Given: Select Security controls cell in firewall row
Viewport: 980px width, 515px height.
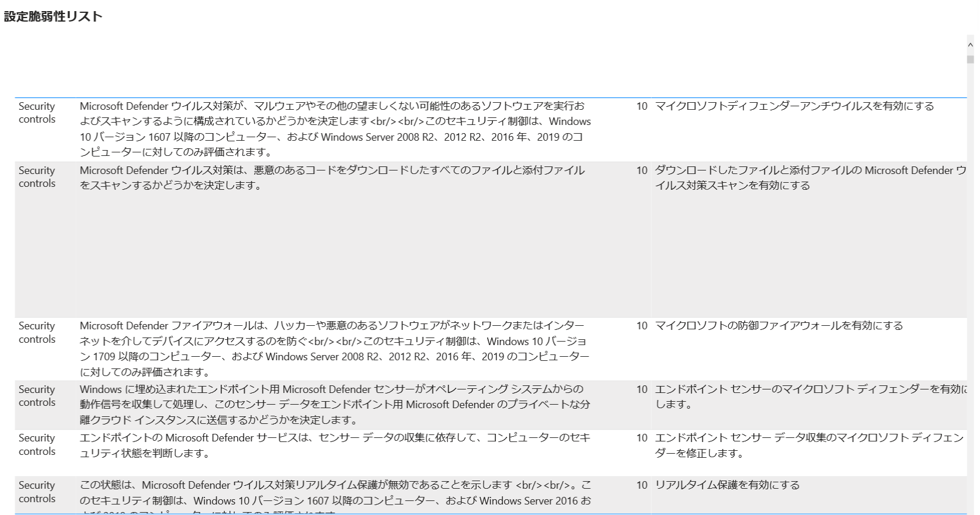Looking at the screenshot, I should click(37, 332).
